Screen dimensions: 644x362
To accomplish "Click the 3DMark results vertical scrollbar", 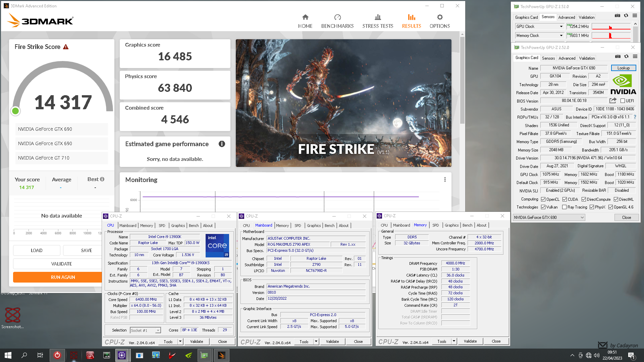I will 462,80.
